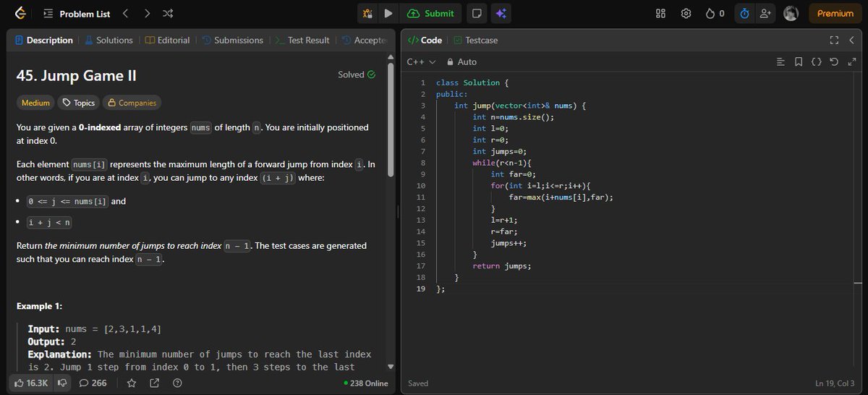Toggle the Auto lock setting

(x=462, y=61)
